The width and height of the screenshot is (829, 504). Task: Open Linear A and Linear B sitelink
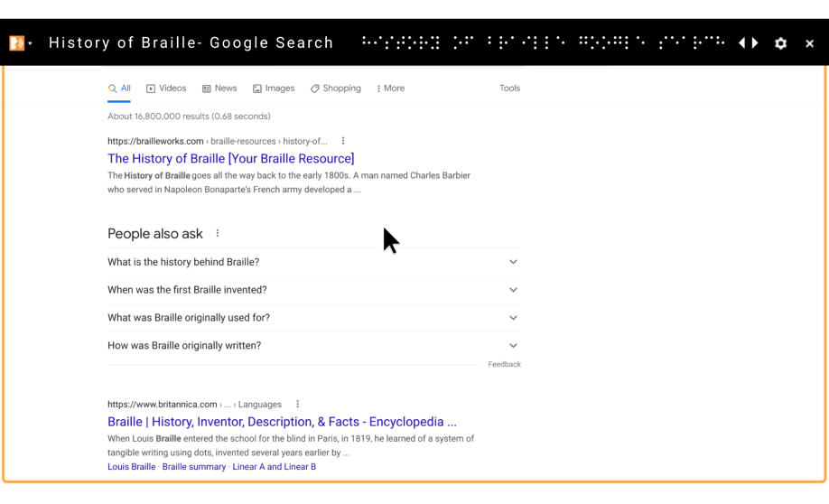[x=275, y=467]
